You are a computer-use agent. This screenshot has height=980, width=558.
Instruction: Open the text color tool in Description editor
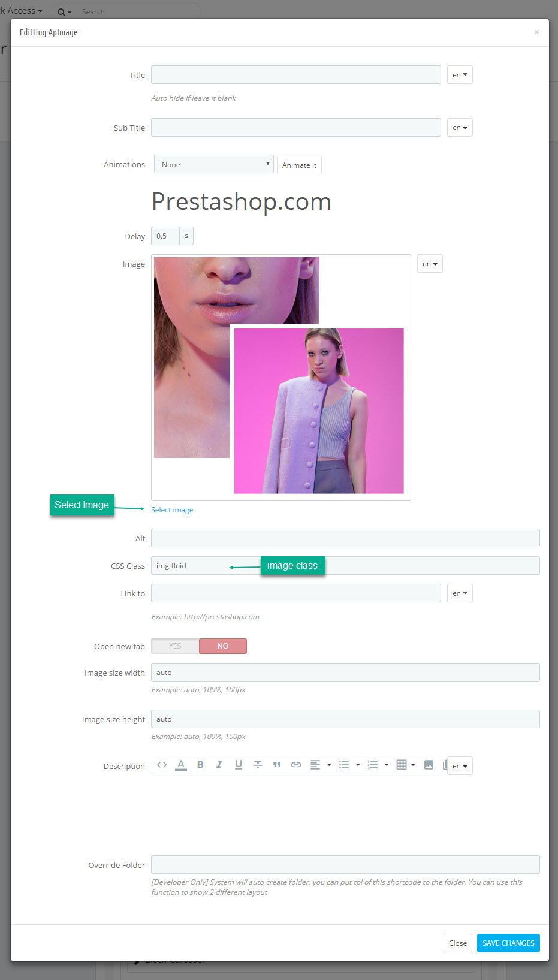[181, 765]
